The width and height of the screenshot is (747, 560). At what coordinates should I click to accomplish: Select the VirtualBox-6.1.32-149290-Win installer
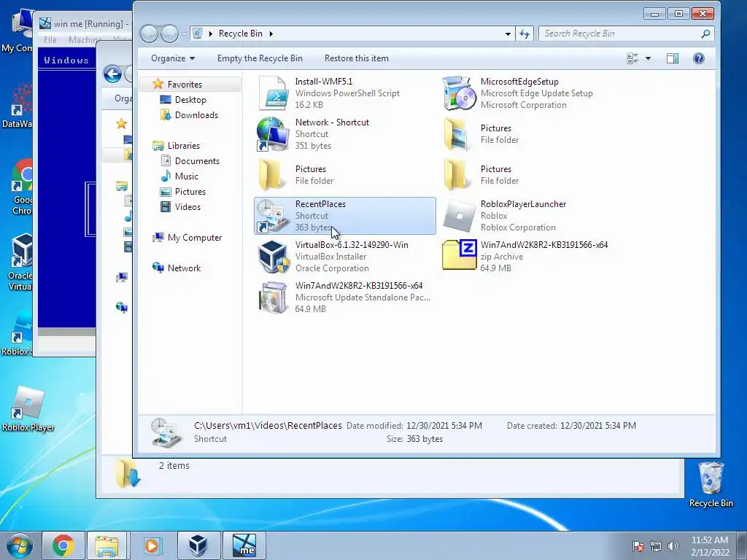344,257
